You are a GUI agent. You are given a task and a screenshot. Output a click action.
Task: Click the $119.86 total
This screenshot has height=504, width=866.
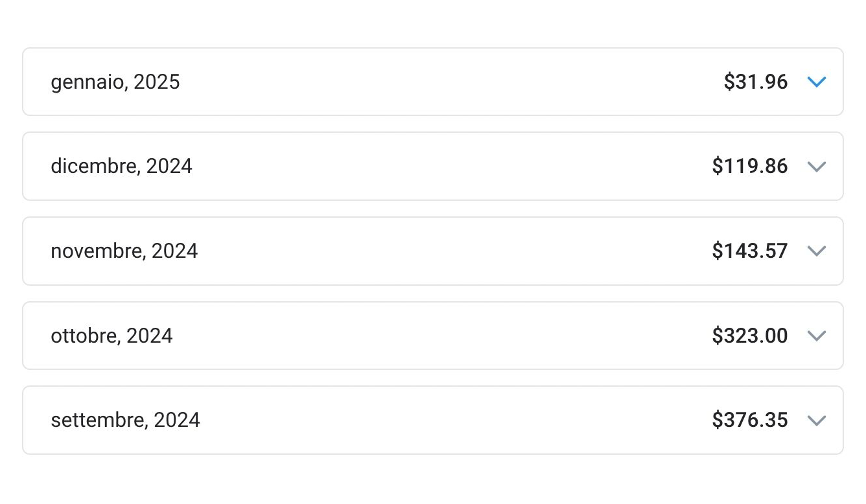(750, 166)
